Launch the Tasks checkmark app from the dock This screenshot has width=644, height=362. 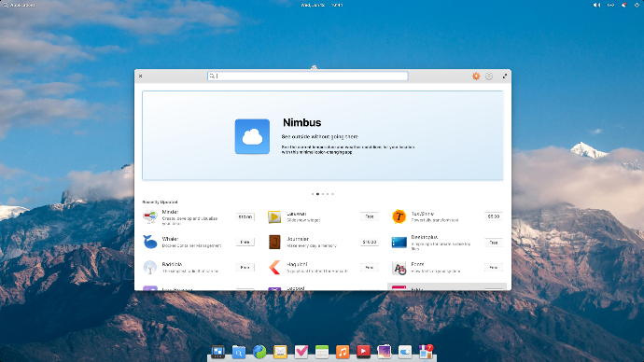[301, 352]
